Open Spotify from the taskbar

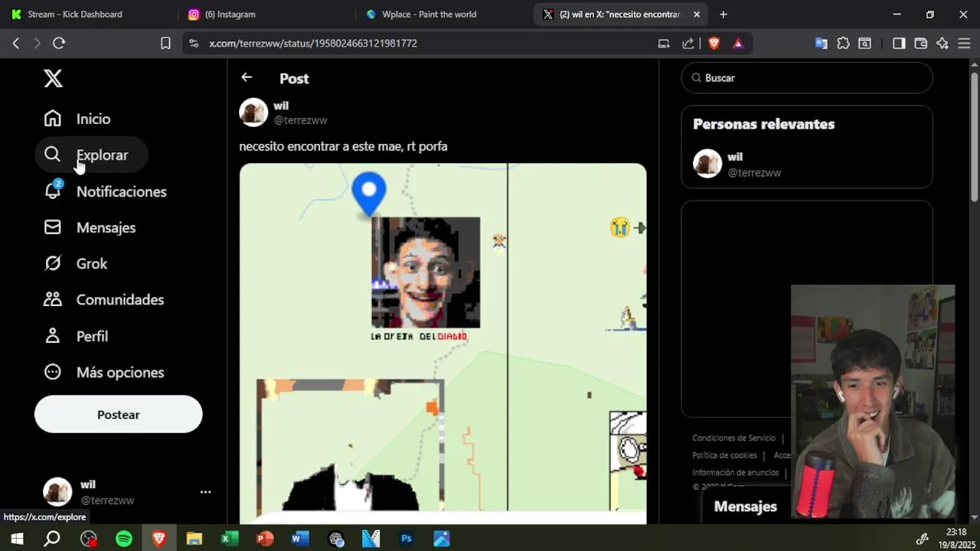pyautogui.click(x=124, y=539)
